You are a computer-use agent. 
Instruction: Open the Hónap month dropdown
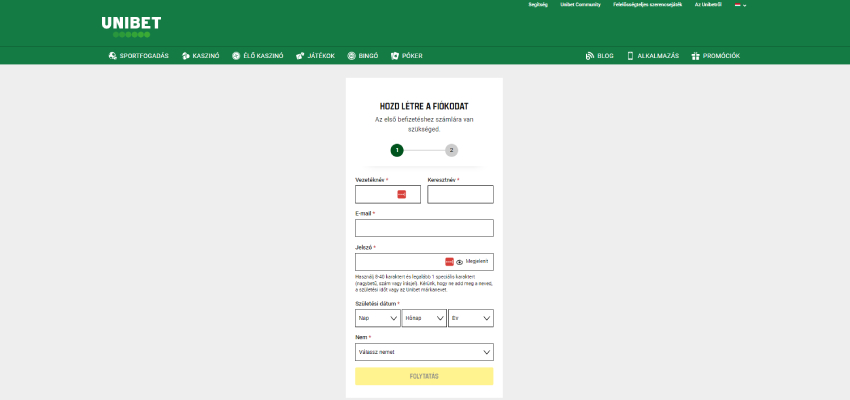click(x=424, y=318)
